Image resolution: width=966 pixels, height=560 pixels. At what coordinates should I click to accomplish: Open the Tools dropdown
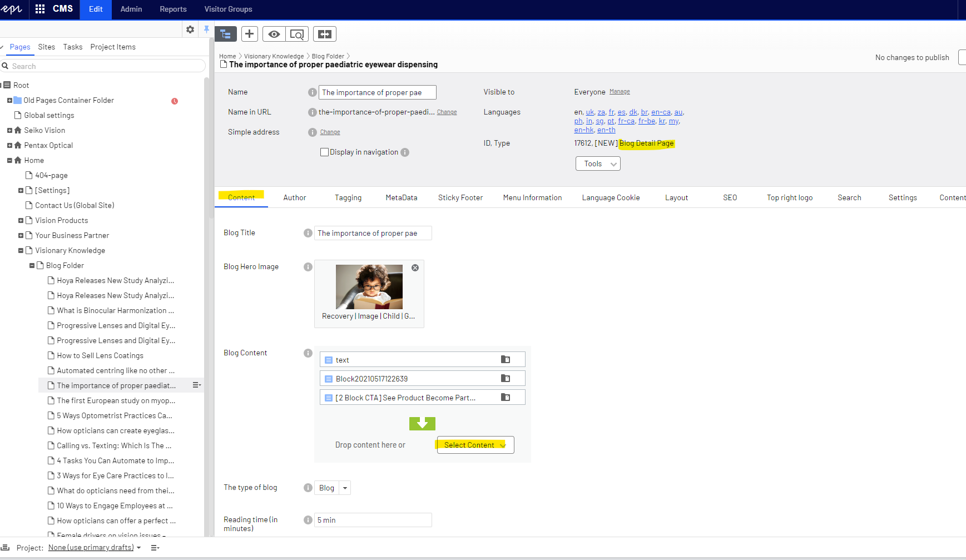(598, 163)
